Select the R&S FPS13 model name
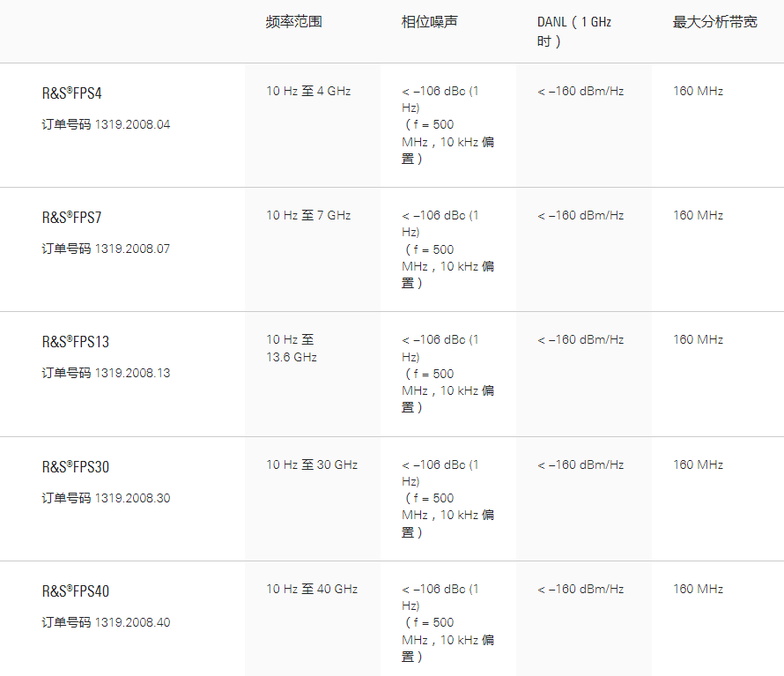 pyautogui.click(x=76, y=341)
